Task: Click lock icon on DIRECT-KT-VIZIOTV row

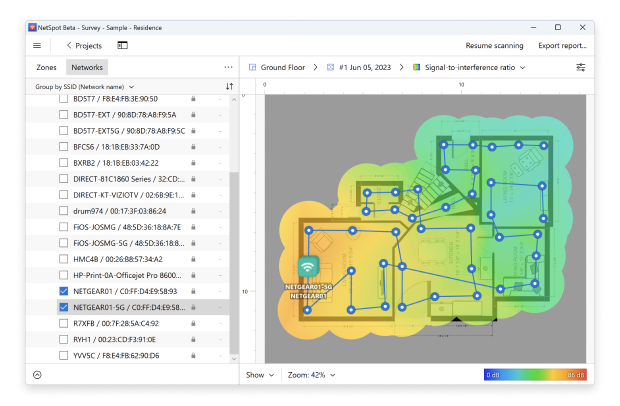Action: pyautogui.click(x=193, y=195)
